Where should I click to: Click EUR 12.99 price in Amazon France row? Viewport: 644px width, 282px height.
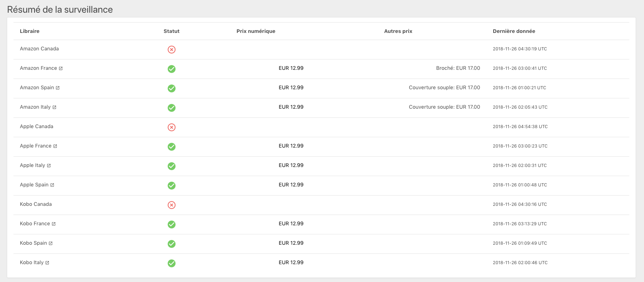point(291,68)
